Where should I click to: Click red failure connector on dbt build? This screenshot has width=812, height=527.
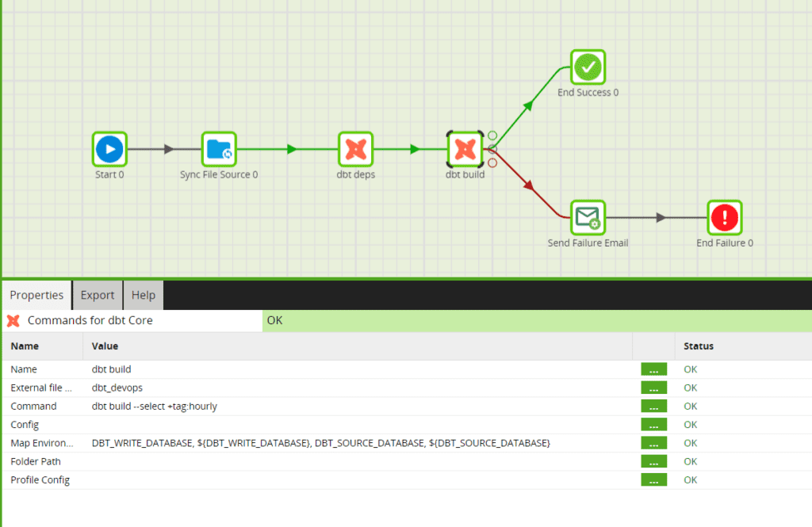point(492,162)
